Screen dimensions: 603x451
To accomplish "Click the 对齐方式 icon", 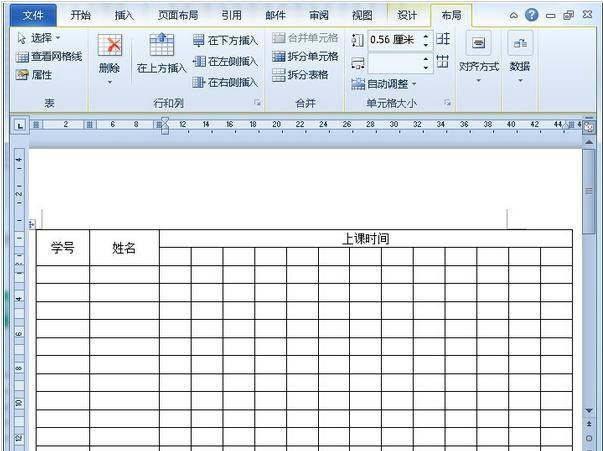I will [478, 42].
